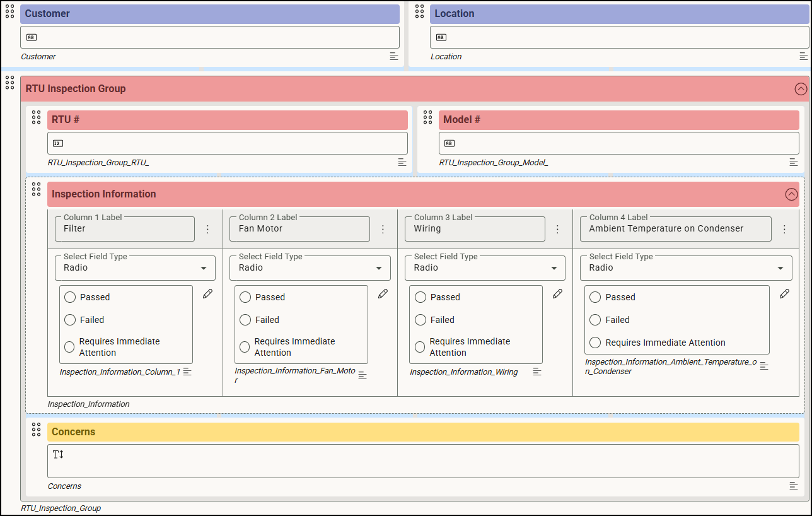
Task: Open three-dot menu for Ambient Temperature column
Action: click(x=784, y=229)
